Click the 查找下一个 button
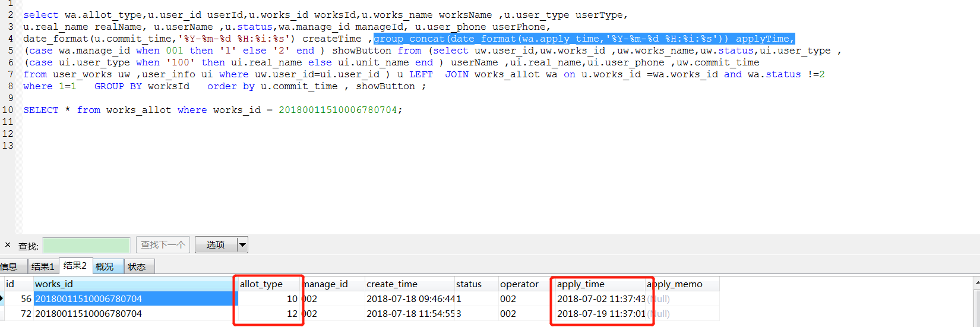980x327 pixels. [163, 245]
